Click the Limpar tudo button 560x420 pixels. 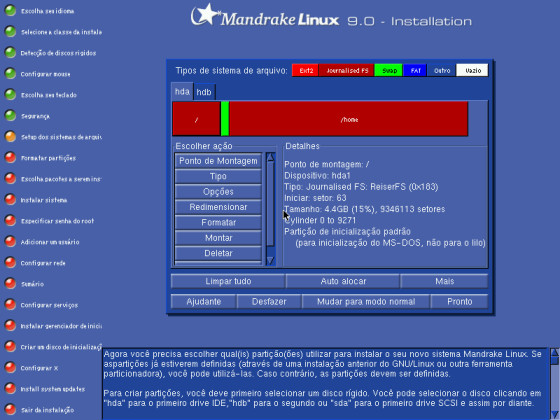228,281
